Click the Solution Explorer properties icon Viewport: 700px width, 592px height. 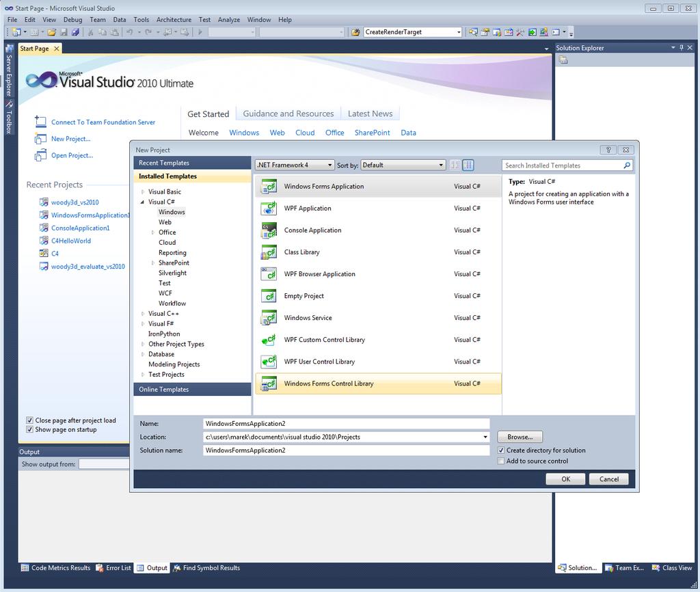pos(563,60)
